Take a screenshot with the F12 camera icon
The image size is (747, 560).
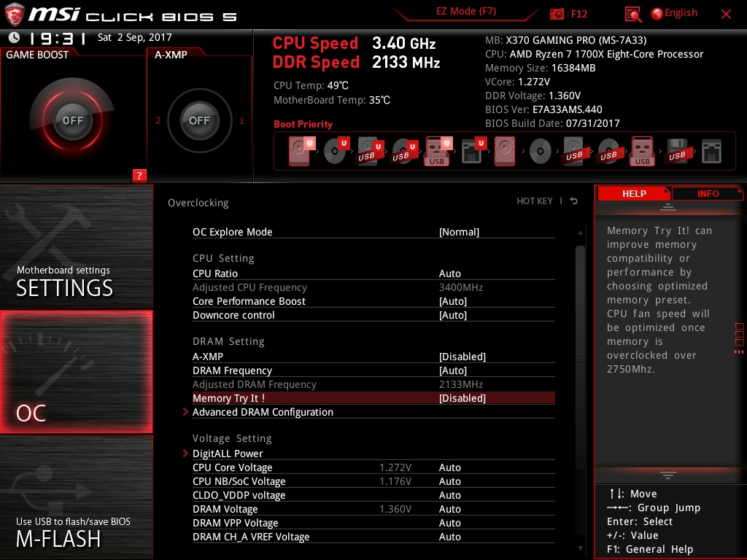pos(557,14)
